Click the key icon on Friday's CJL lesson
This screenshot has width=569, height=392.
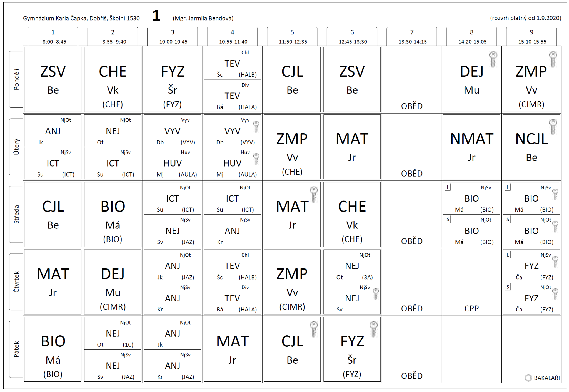pos(314,329)
